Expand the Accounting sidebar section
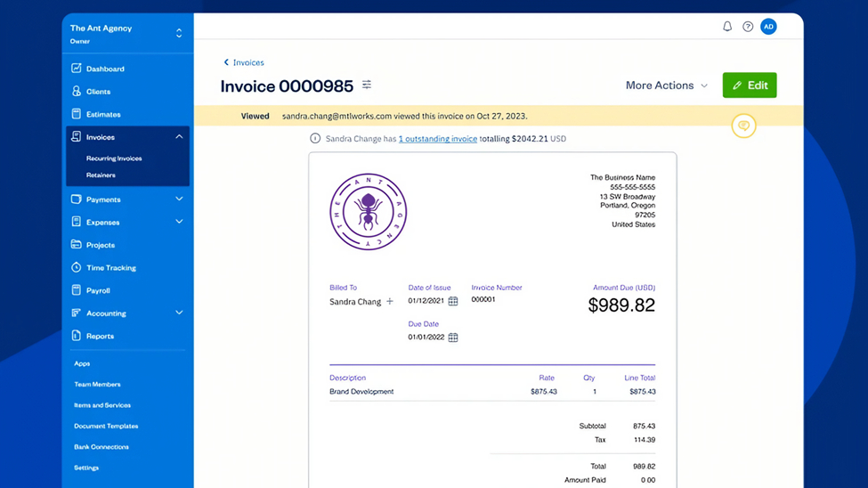This screenshot has width=868, height=488. 179,313
